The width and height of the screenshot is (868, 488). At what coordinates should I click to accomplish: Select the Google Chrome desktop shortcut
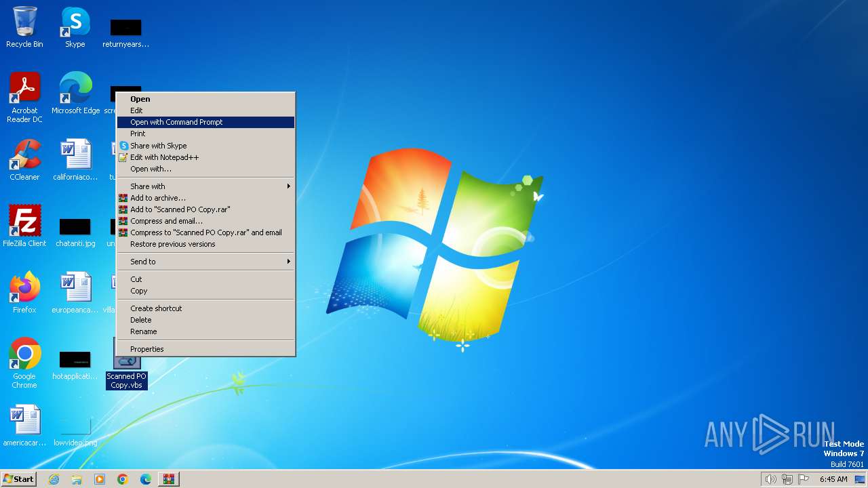(x=24, y=363)
